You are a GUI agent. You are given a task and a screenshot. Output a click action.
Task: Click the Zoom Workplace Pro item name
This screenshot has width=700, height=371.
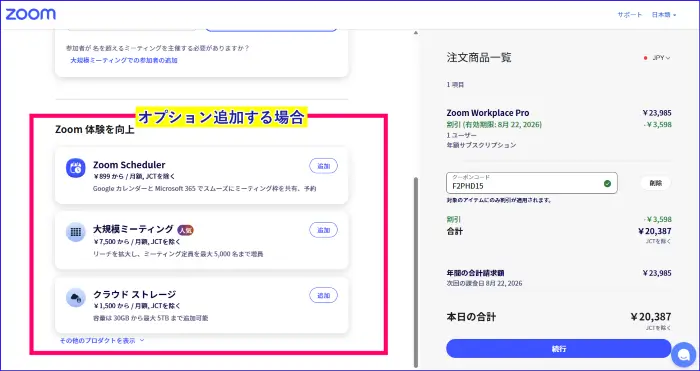click(488, 113)
